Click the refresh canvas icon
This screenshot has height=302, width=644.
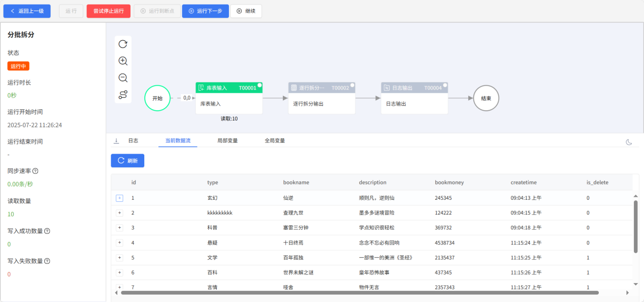pos(123,44)
